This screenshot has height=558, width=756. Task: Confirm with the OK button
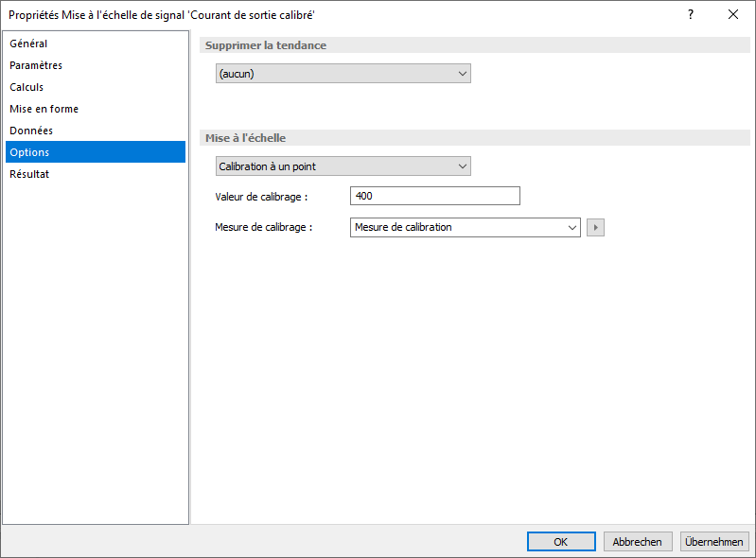click(x=561, y=542)
